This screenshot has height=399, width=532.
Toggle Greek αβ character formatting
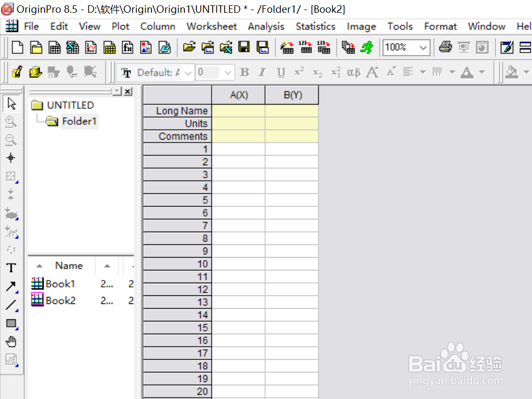pos(354,72)
